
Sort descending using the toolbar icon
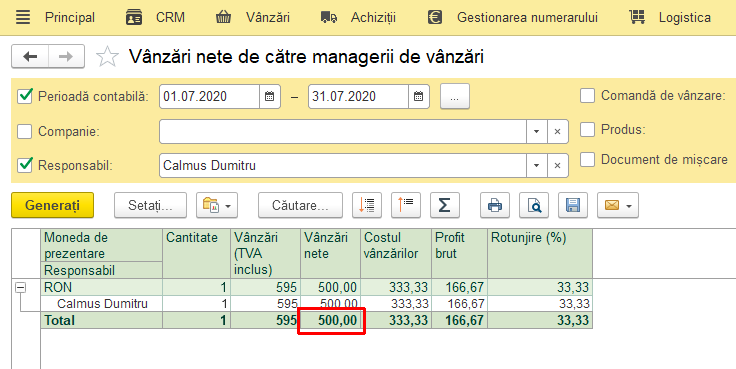[x=367, y=205]
